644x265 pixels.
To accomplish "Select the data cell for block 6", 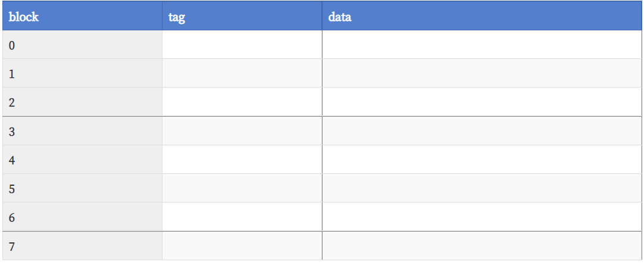I will coord(482,217).
